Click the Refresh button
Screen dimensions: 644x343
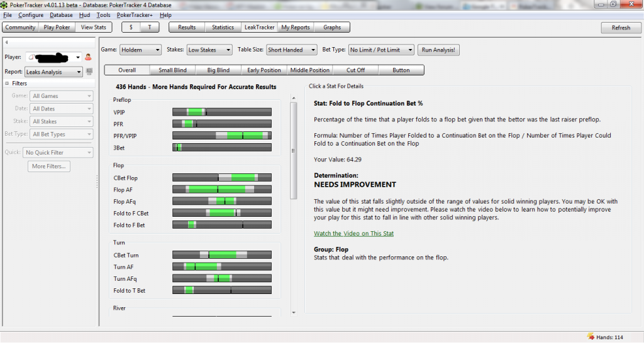(621, 28)
